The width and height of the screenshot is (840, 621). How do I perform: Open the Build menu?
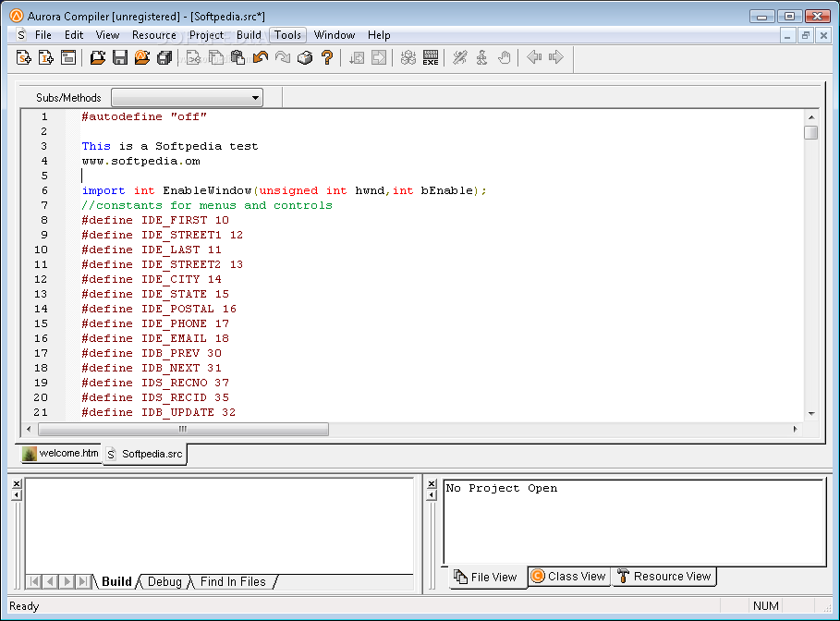click(x=249, y=35)
